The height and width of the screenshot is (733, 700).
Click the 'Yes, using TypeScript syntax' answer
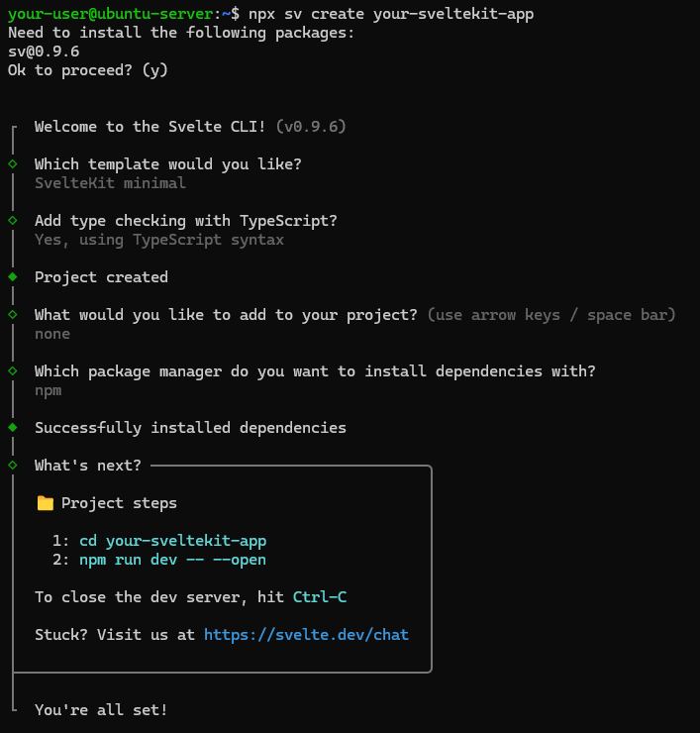pyautogui.click(x=158, y=240)
